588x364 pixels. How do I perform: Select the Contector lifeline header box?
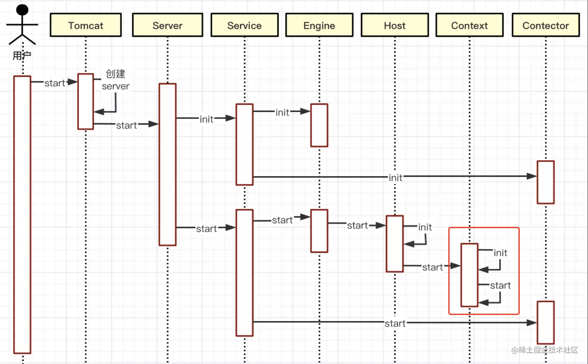click(546, 25)
